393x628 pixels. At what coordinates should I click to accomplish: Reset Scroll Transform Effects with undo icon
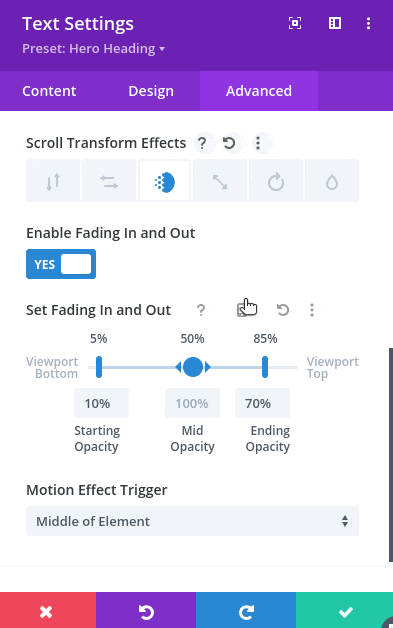tap(229, 143)
